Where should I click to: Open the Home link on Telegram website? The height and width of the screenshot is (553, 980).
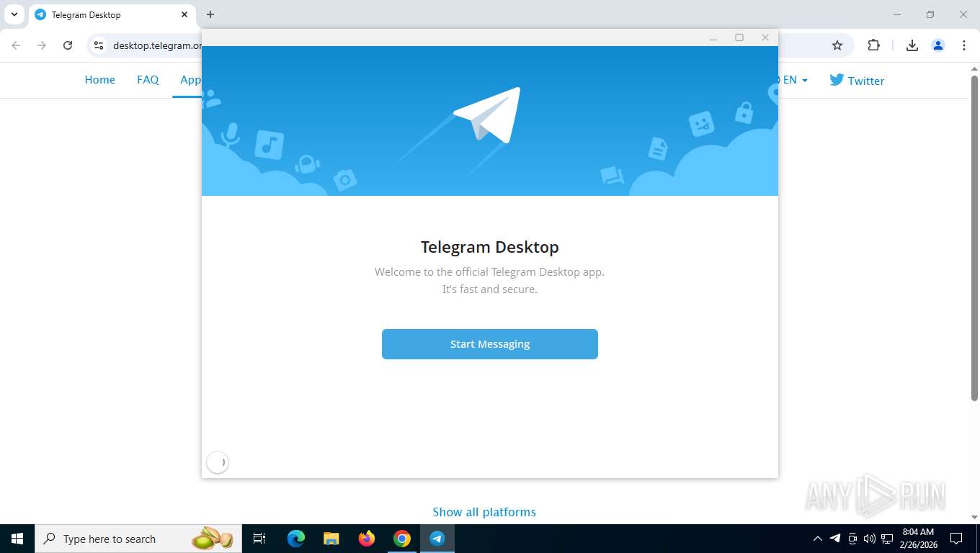tap(100, 80)
